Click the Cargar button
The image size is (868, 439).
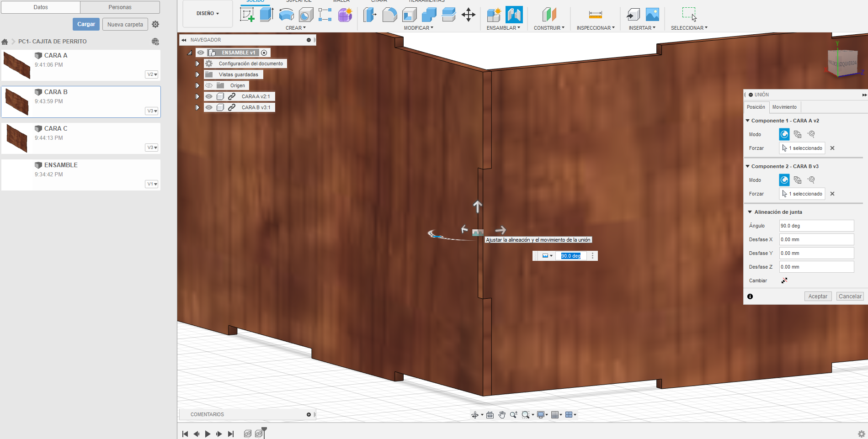[x=86, y=24]
